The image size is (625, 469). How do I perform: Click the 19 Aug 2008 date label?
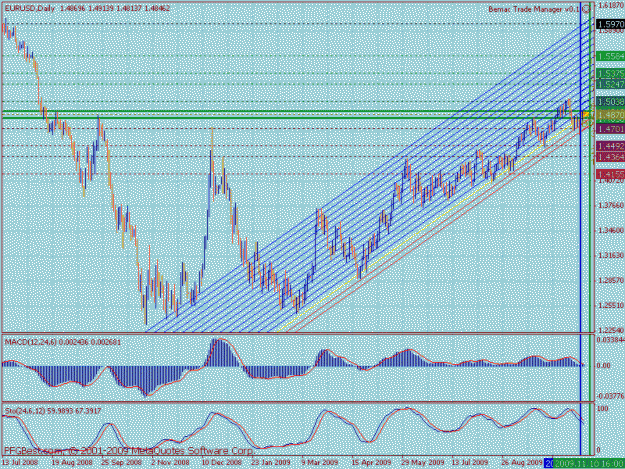[x=72, y=462]
